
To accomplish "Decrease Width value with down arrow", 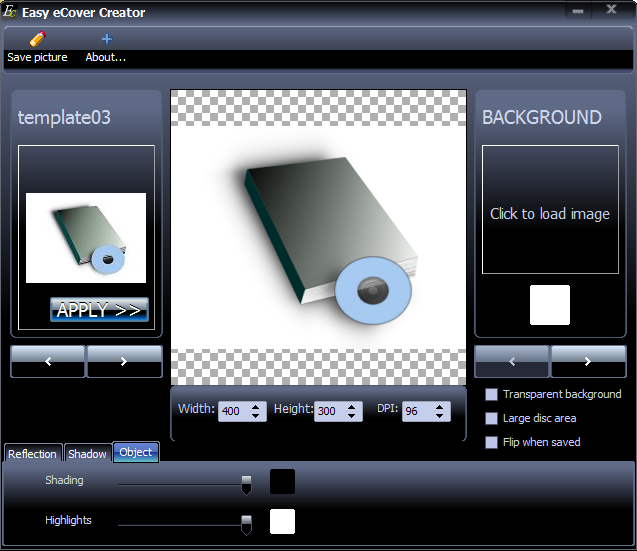I will coord(256,416).
